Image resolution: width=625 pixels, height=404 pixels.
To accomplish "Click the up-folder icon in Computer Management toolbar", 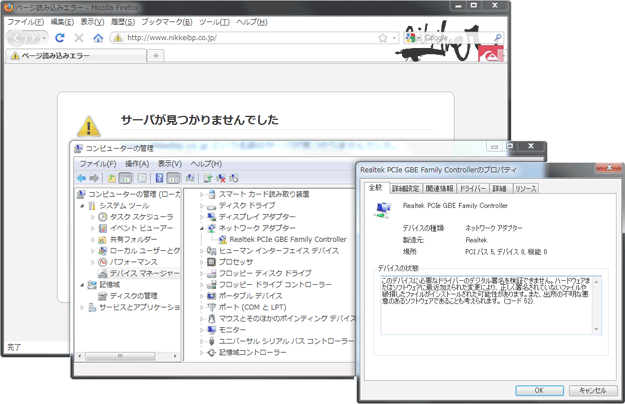I will tap(112, 178).
